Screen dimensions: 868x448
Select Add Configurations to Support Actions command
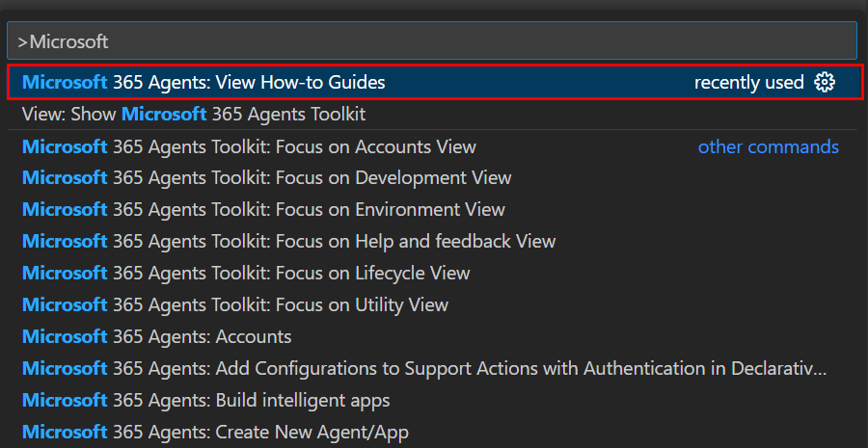[424, 369]
